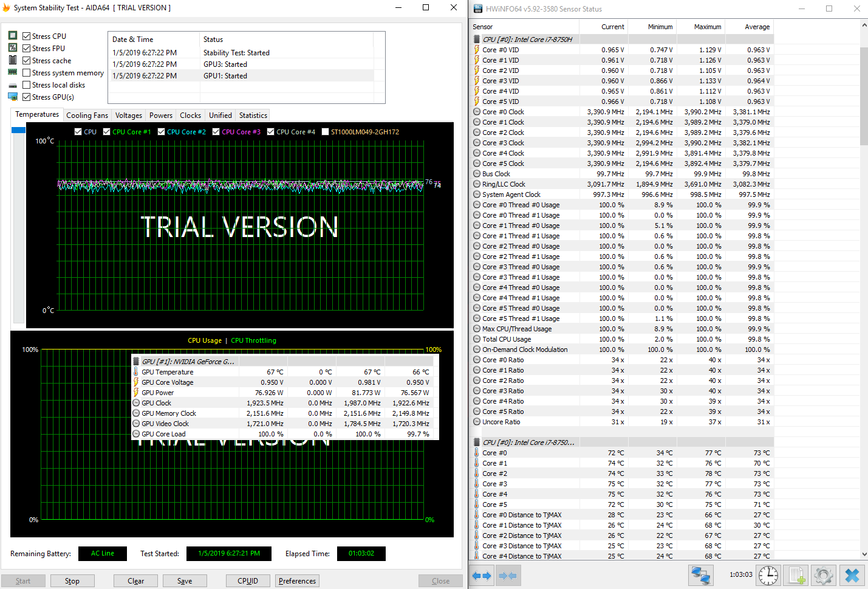Screen dimensions: 868x589
Task: Select the Statistics tab
Action: point(253,115)
